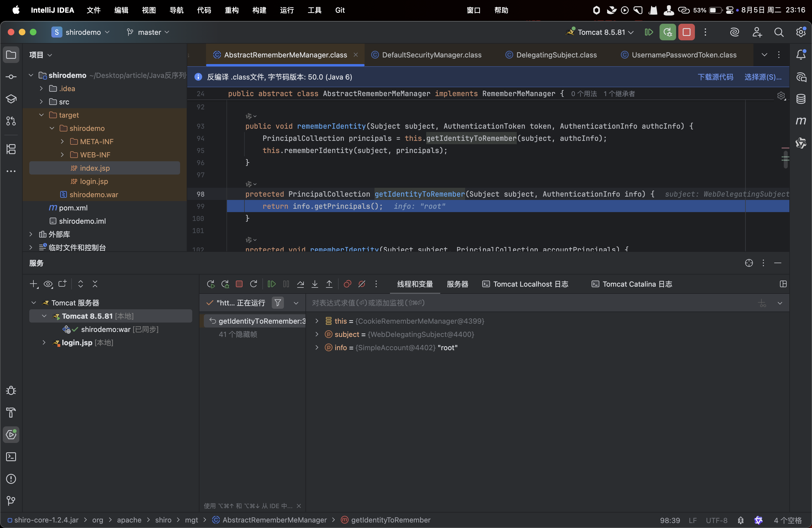The image size is (812, 528).
Task: Expand the info variable node
Action: pos(317,348)
